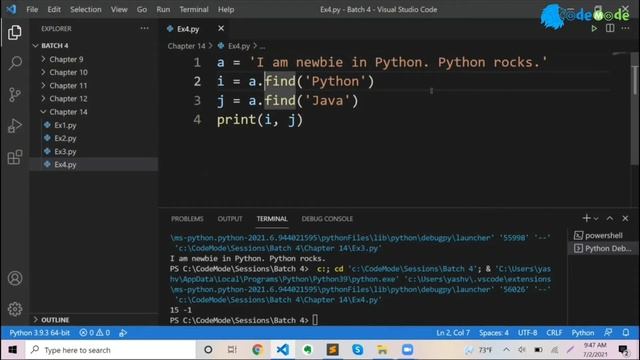Show hidden system tray icons chevron
Screen dimensions: 640x360
pos(506,349)
